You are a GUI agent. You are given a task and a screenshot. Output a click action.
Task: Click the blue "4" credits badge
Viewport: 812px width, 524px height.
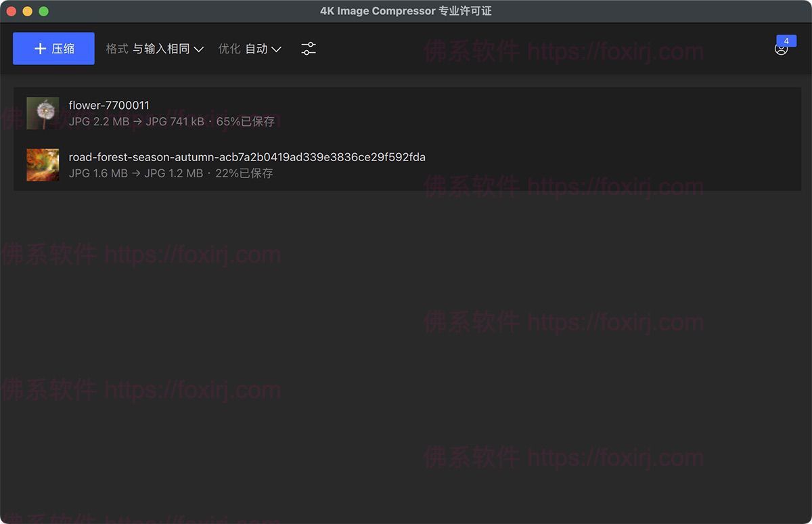tap(786, 41)
